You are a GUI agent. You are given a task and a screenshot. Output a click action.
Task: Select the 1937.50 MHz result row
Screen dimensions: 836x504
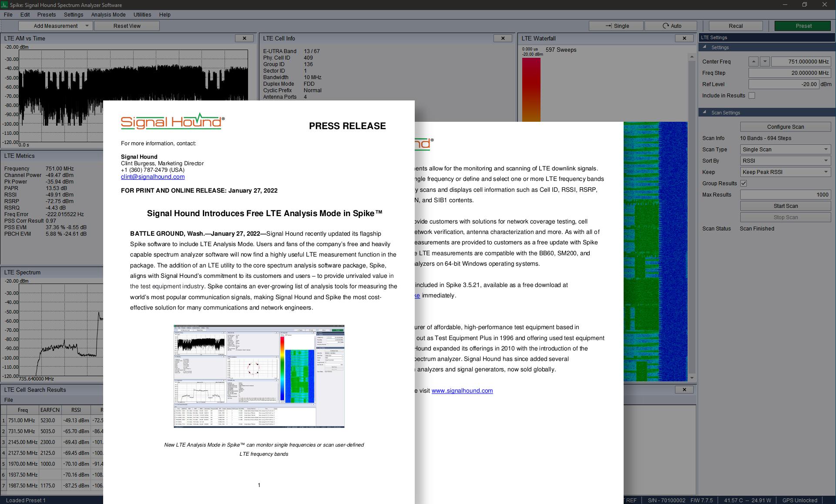click(52, 475)
